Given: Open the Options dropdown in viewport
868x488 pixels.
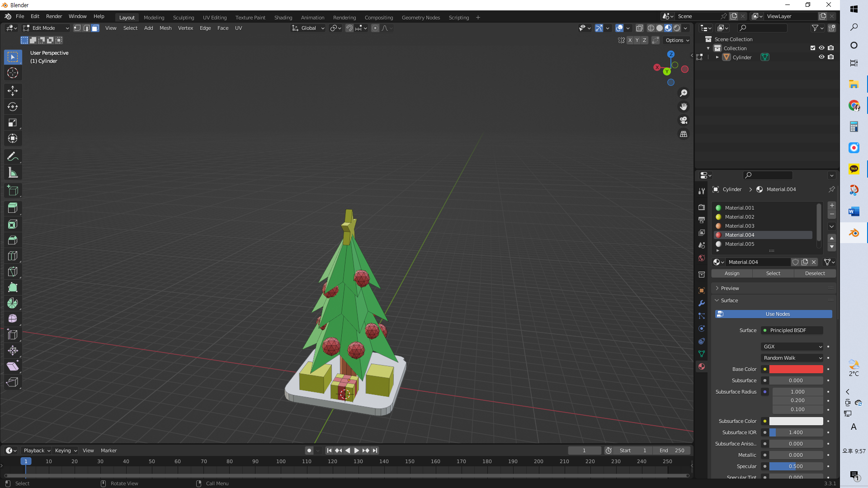Looking at the screenshot, I should (677, 40).
